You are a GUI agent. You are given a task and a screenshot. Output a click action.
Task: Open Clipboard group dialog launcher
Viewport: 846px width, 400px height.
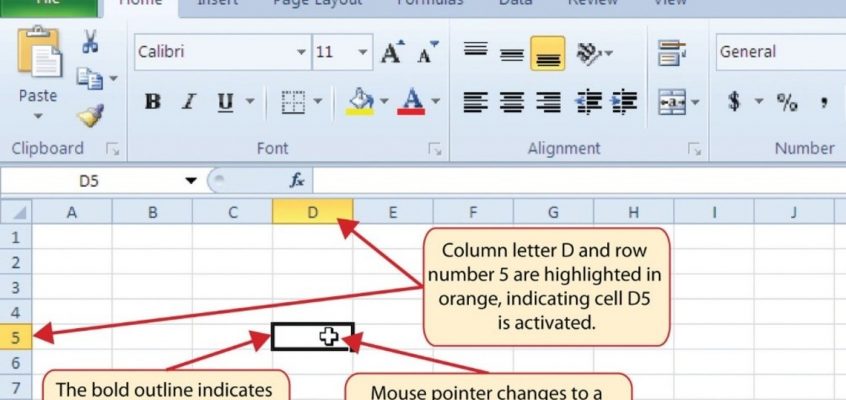(113, 150)
